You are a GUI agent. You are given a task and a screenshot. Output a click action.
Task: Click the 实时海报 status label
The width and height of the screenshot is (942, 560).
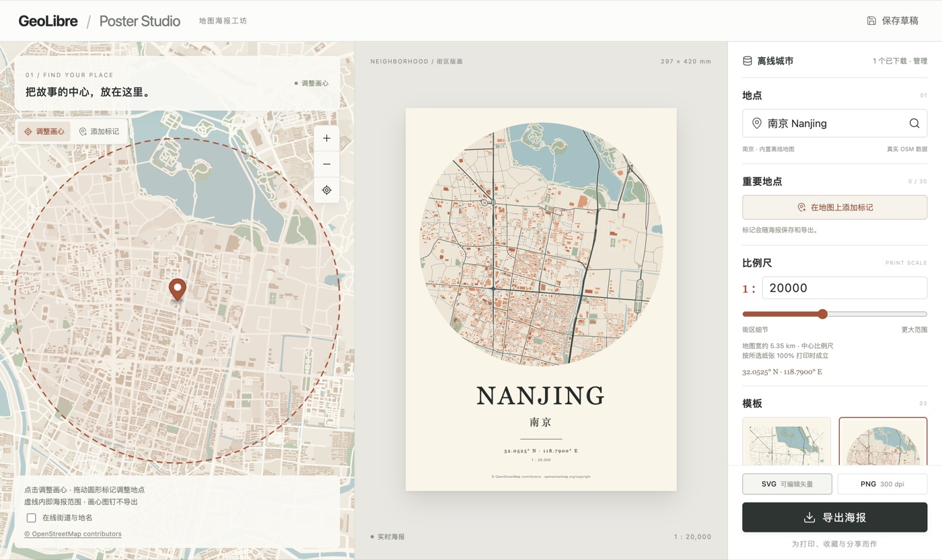click(x=388, y=536)
